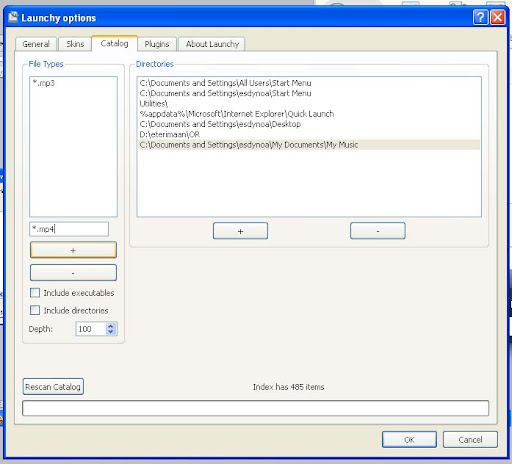Confirm settings with the OK button
This screenshot has width=512, height=464.
click(x=409, y=440)
